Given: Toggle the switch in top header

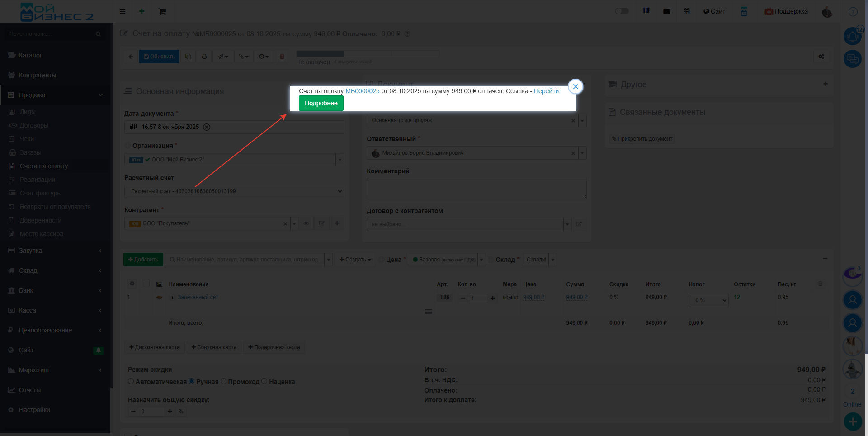Looking at the screenshot, I should 622,11.
